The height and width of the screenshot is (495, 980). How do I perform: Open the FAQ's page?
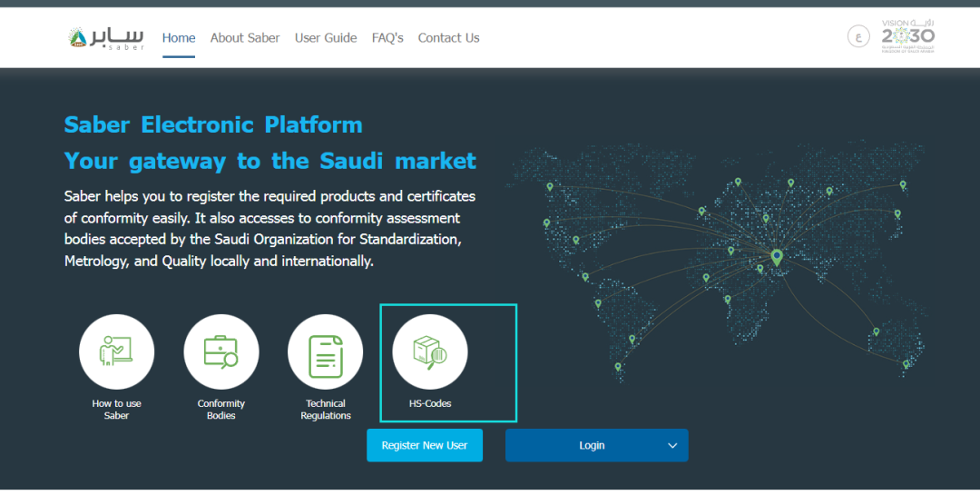point(387,37)
